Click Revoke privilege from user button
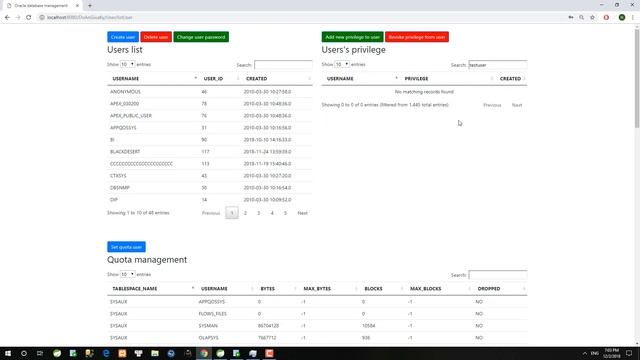 pyautogui.click(x=417, y=37)
